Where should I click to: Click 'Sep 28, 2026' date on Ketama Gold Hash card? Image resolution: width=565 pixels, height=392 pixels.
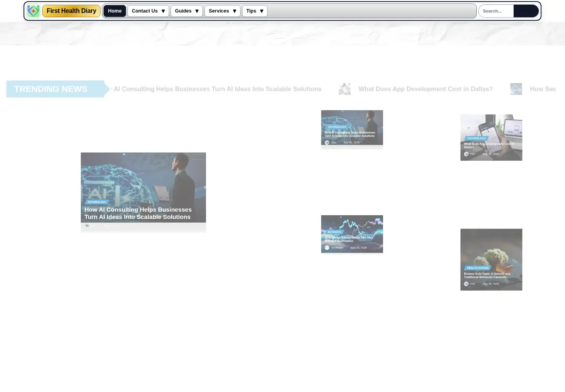pyautogui.click(x=491, y=284)
